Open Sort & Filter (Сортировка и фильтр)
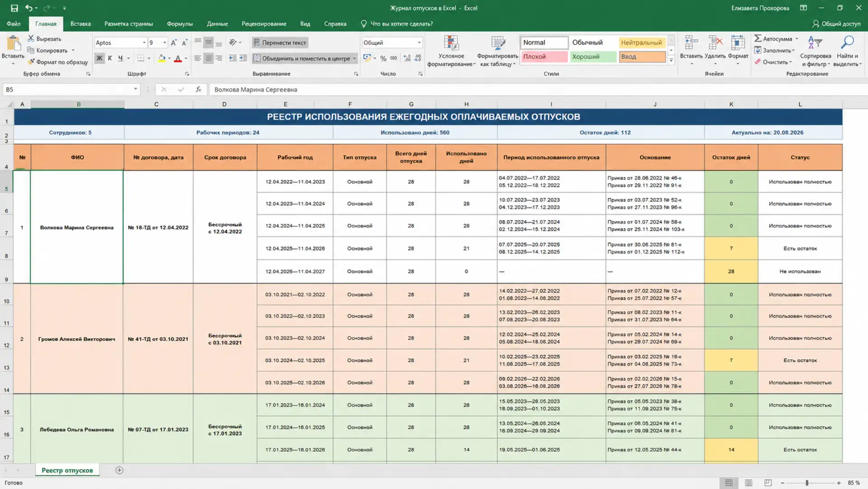Viewport: 868px width, 489px height. pyautogui.click(x=816, y=51)
